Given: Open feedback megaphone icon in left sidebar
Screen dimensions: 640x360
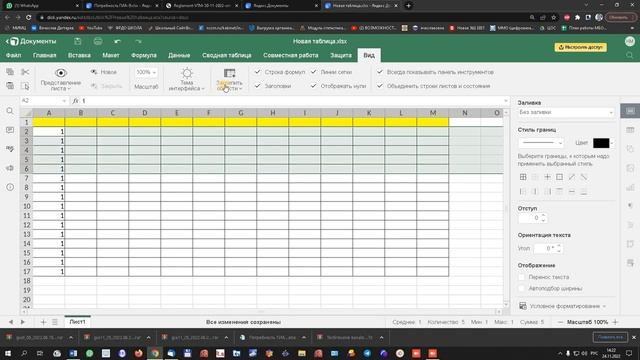Looking at the screenshot, I should [10, 168].
